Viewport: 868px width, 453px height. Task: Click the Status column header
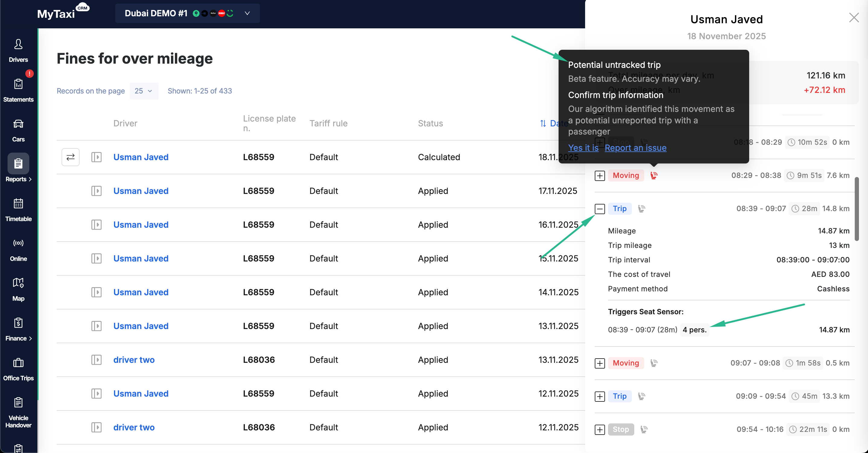point(430,123)
